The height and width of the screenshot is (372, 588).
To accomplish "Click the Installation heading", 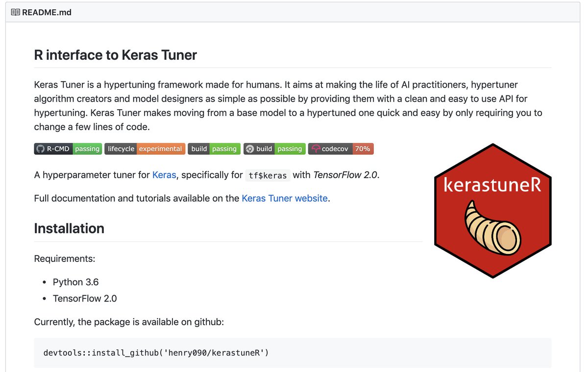I will (x=69, y=229).
